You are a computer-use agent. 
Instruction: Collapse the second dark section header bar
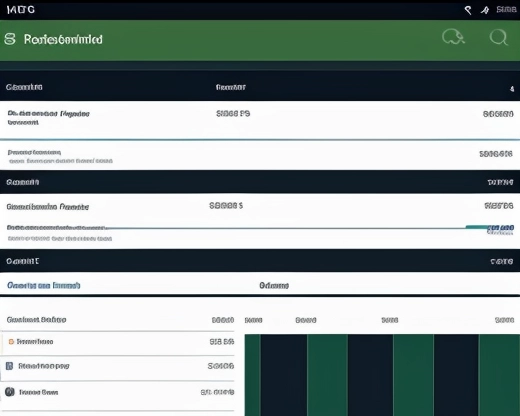(x=260, y=182)
